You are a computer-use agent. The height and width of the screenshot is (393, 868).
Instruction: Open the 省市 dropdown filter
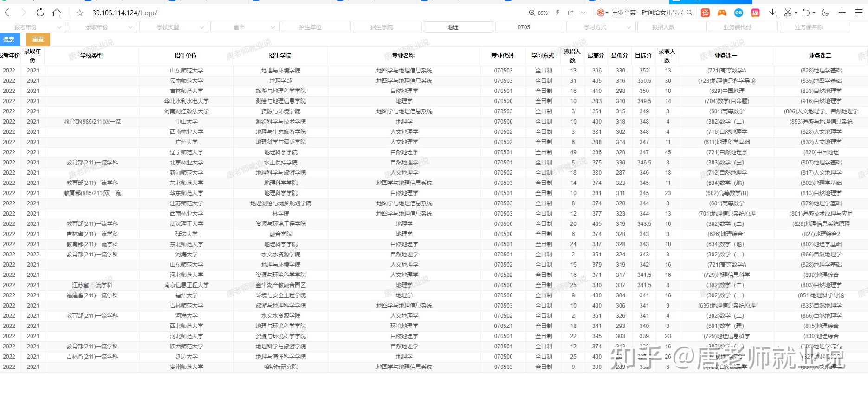[x=246, y=27]
